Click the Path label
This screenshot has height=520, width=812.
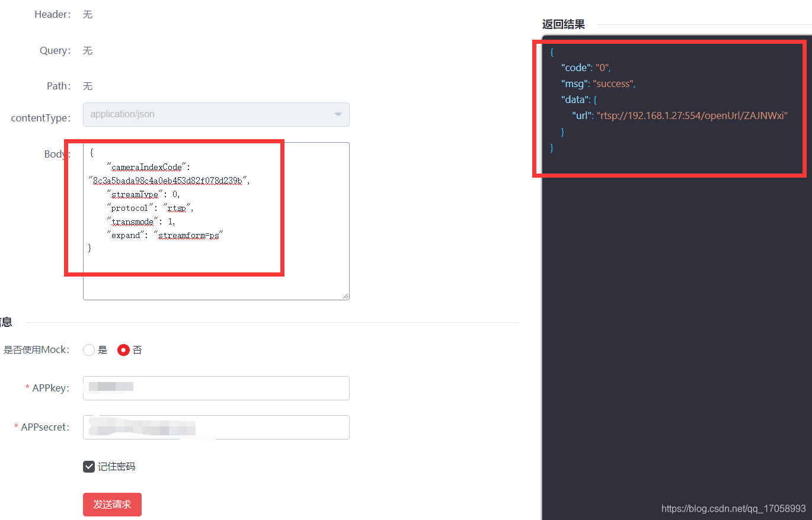[59, 86]
